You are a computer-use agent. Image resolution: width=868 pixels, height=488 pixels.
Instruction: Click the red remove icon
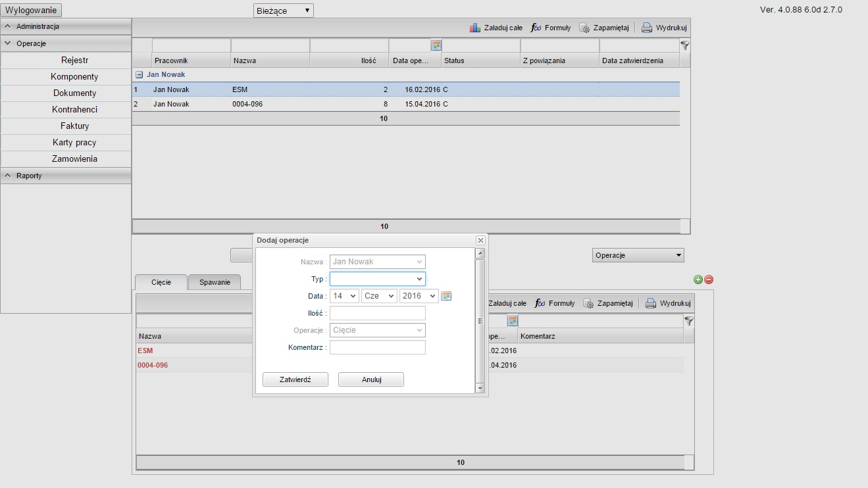[709, 280]
